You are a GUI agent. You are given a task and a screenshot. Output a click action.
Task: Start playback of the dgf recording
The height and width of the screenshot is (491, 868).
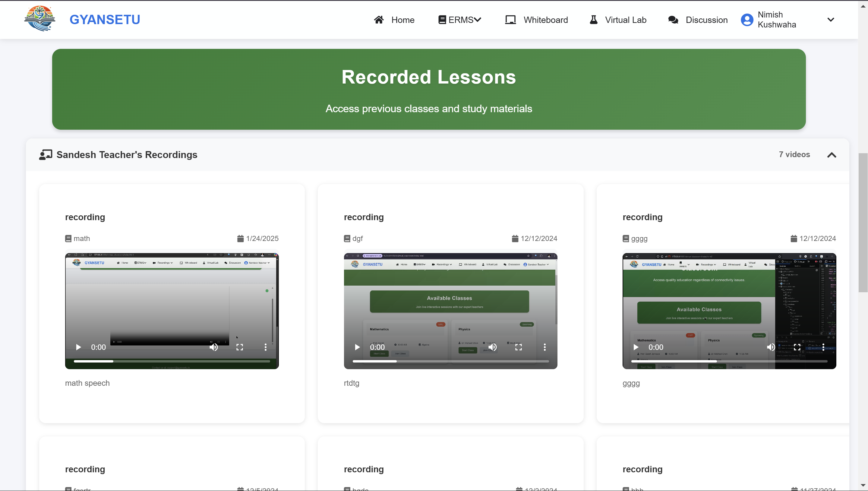tap(357, 347)
